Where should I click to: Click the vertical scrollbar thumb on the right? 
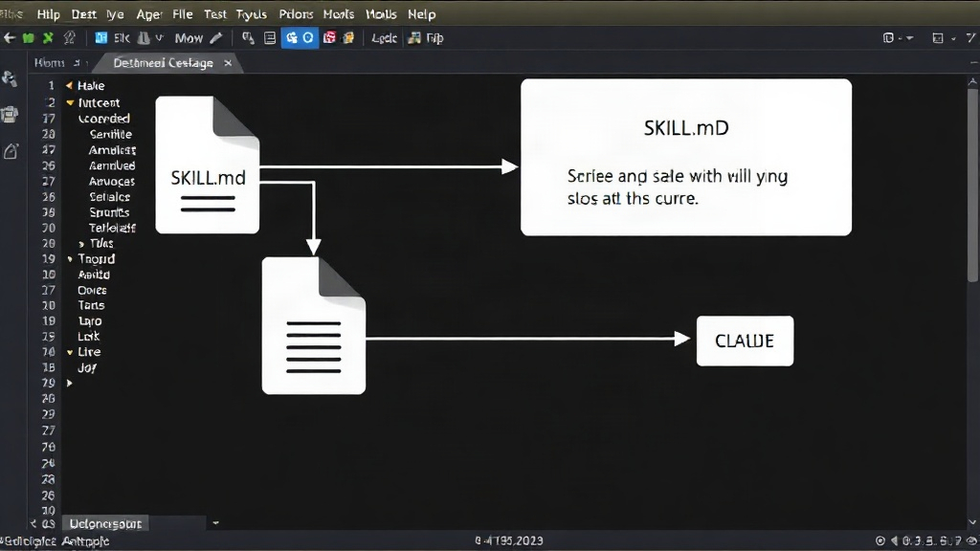point(972,185)
